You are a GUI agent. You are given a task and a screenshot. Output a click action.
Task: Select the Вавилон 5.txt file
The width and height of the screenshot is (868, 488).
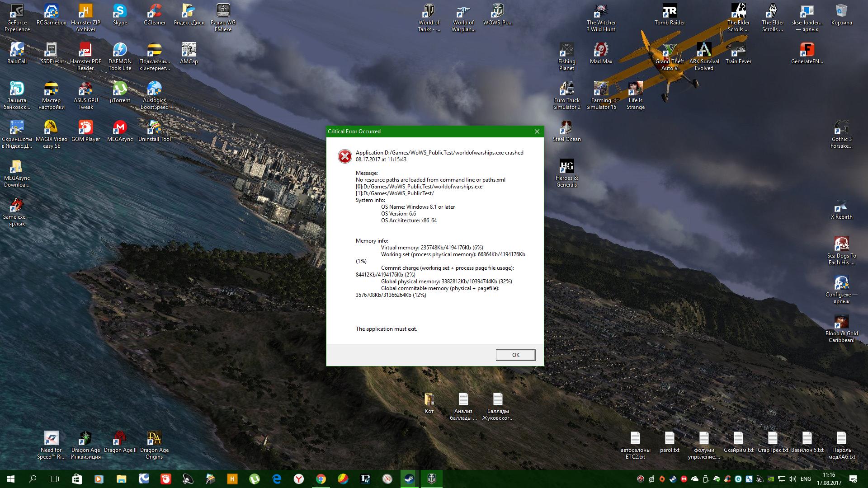click(807, 442)
